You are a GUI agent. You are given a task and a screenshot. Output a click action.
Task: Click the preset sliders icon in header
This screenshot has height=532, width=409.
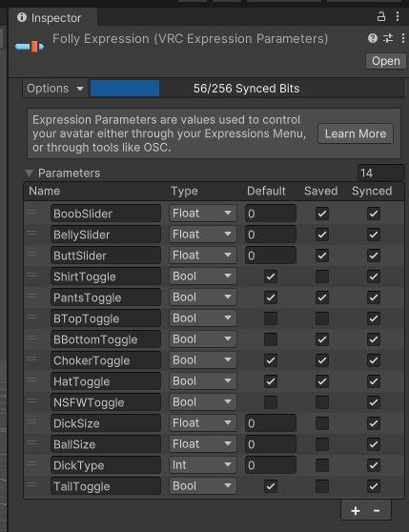tap(388, 38)
